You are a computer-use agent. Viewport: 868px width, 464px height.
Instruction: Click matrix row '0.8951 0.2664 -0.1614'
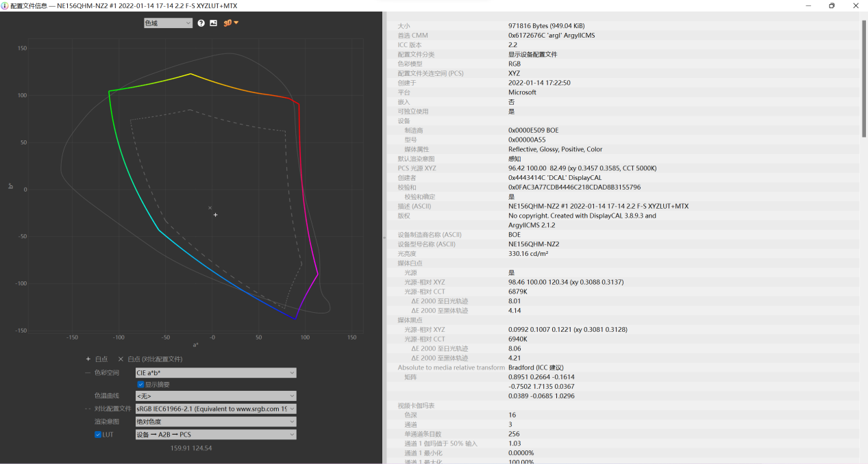point(541,377)
